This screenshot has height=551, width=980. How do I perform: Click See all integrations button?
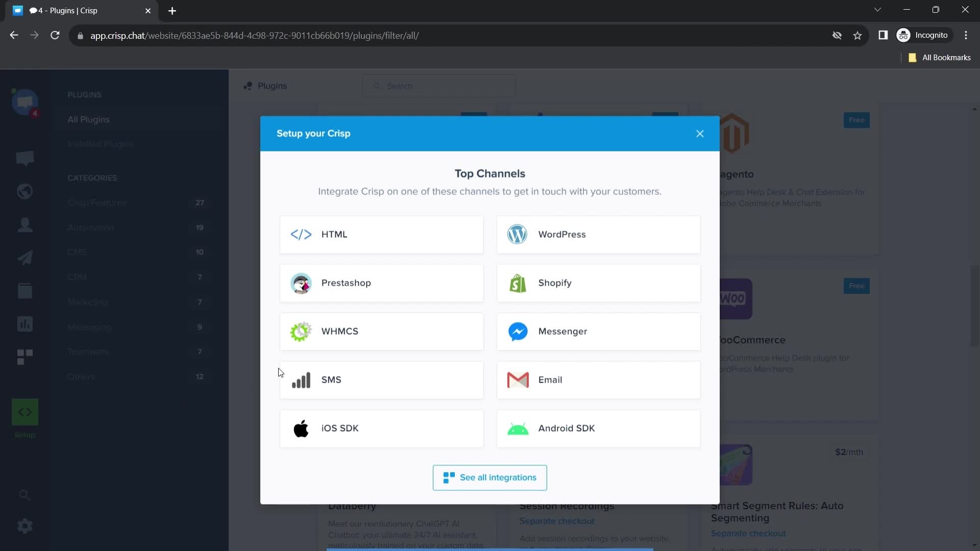(x=490, y=478)
